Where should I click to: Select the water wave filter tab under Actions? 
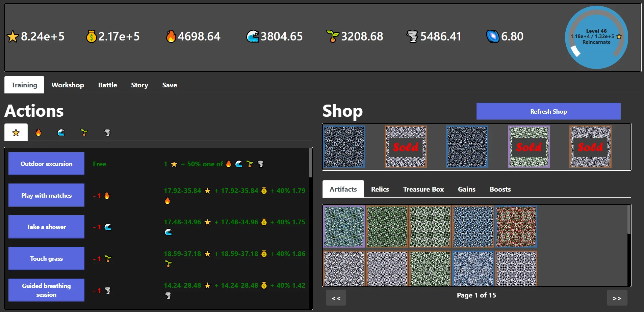(61, 133)
